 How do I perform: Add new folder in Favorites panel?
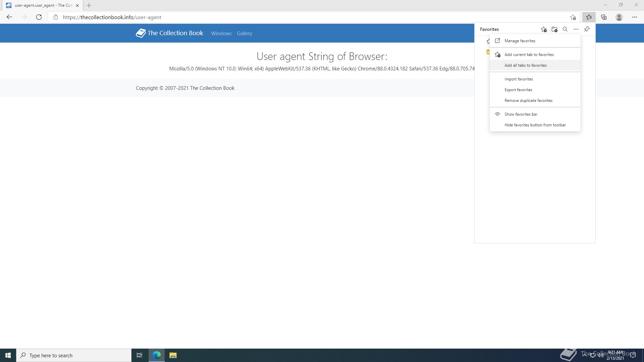pos(554,29)
